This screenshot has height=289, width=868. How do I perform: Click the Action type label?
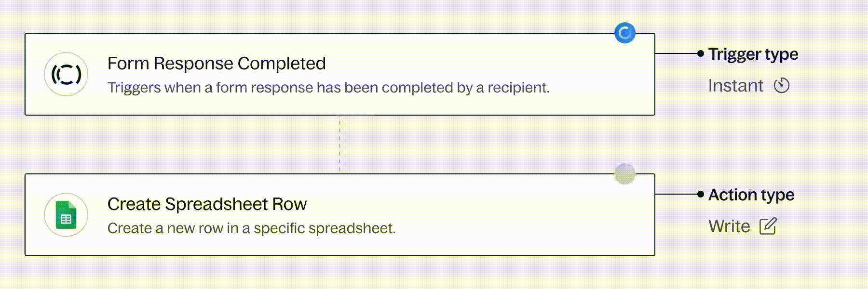(x=751, y=195)
